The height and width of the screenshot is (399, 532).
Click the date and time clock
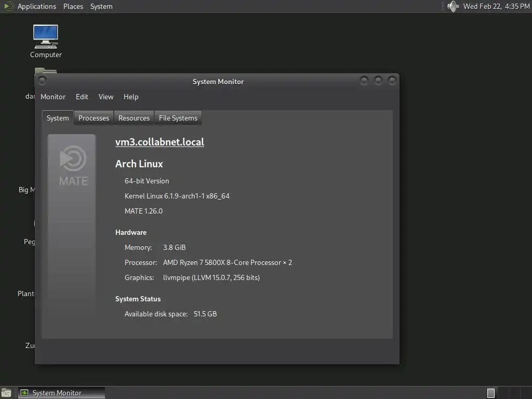pyautogui.click(x=496, y=6)
